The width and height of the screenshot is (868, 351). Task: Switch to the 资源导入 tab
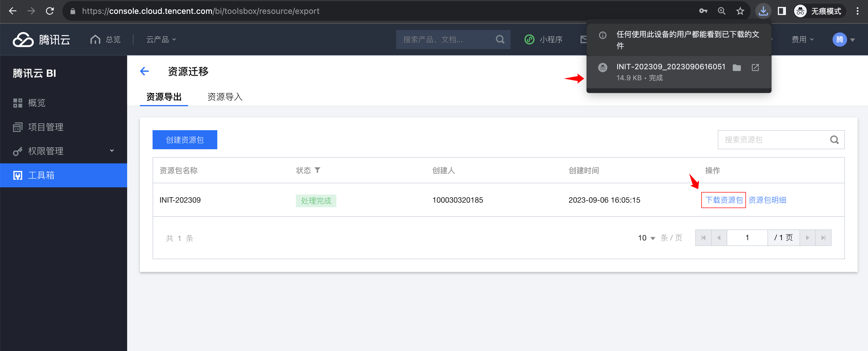pyautogui.click(x=225, y=97)
